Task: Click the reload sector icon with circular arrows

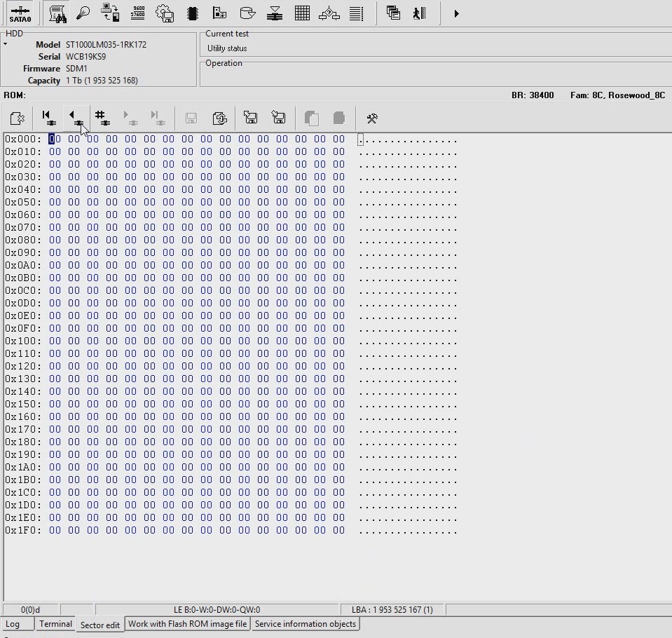Action: pos(220,118)
